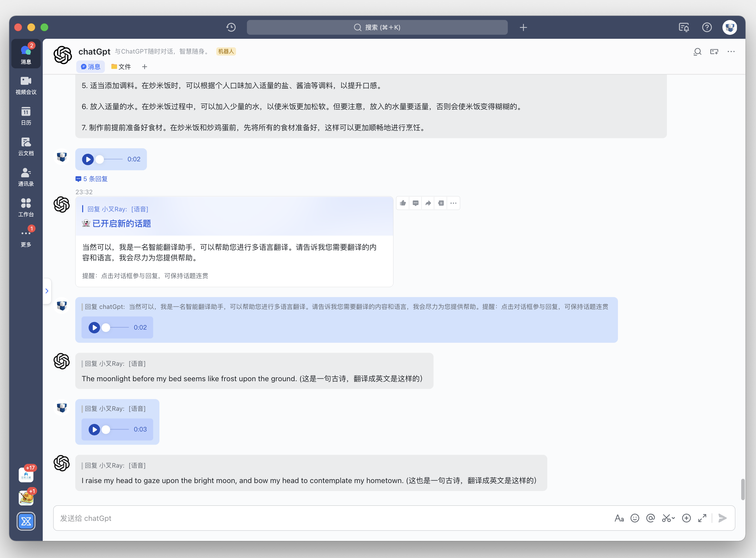Open the emoji picker in input bar
The height and width of the screenshot is (558, 756).
tap(635, 518)
